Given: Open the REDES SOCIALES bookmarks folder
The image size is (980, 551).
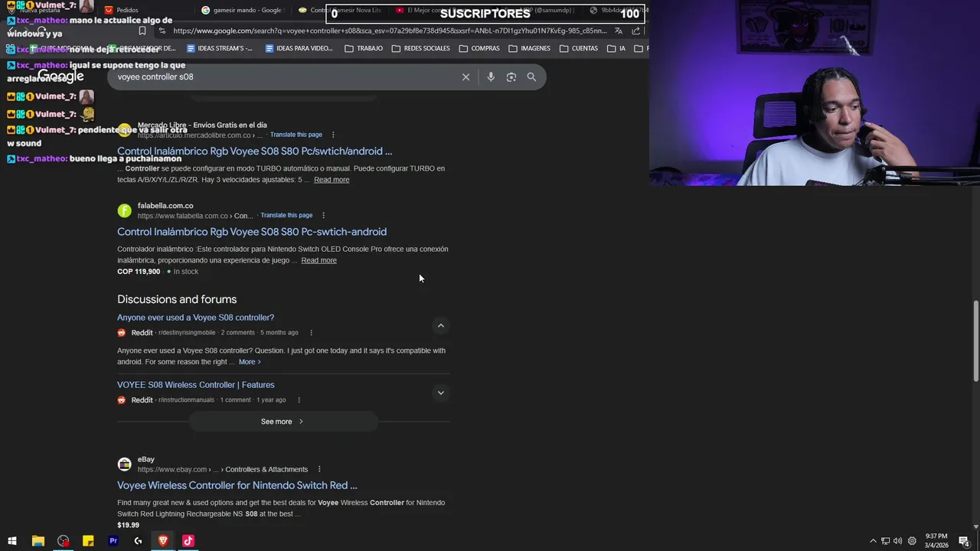Looking at the screenshot, I should click(x=420, y=48).
